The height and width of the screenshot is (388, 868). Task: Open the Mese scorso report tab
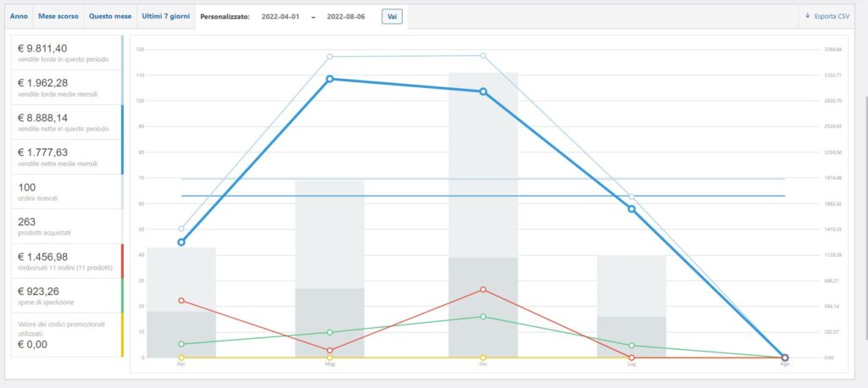pos(58,16)
